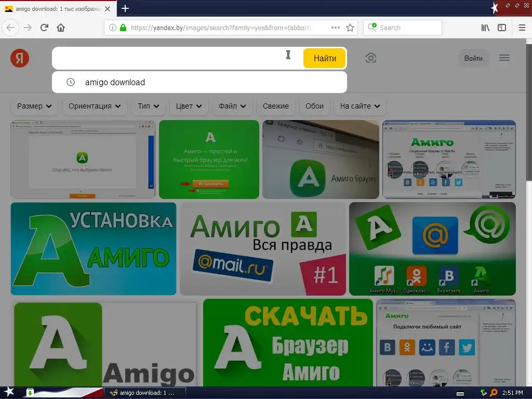Select amigo download taskbar window button
Image resolution: width=532 pixels, height=399 pixels.
145,393
